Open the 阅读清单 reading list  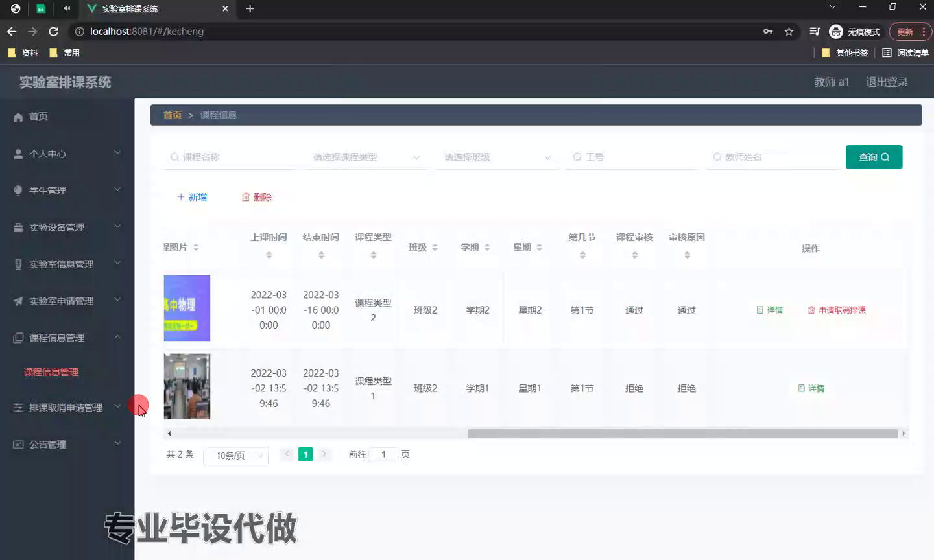[x=905, y=52]
